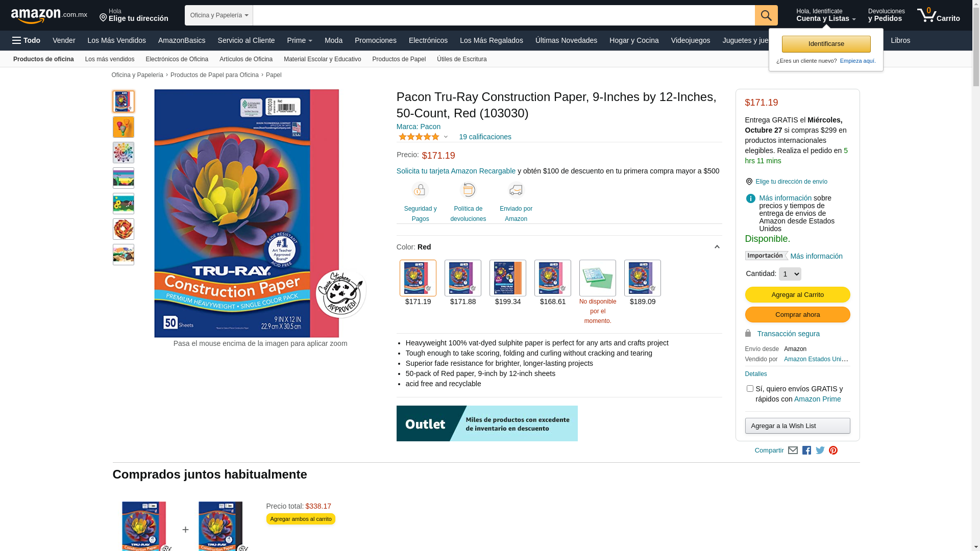Open the Todo hamburger menu
This screenshot has height=551, width=980.
[x=26, y=40]
